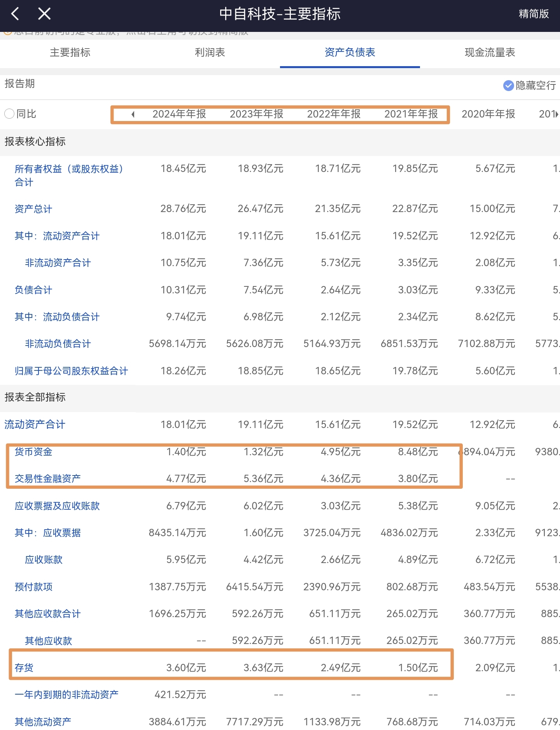Screen dimensions: 560x730
Task: Select the 2023年年报 column header
Action: [x=256, y=114]
